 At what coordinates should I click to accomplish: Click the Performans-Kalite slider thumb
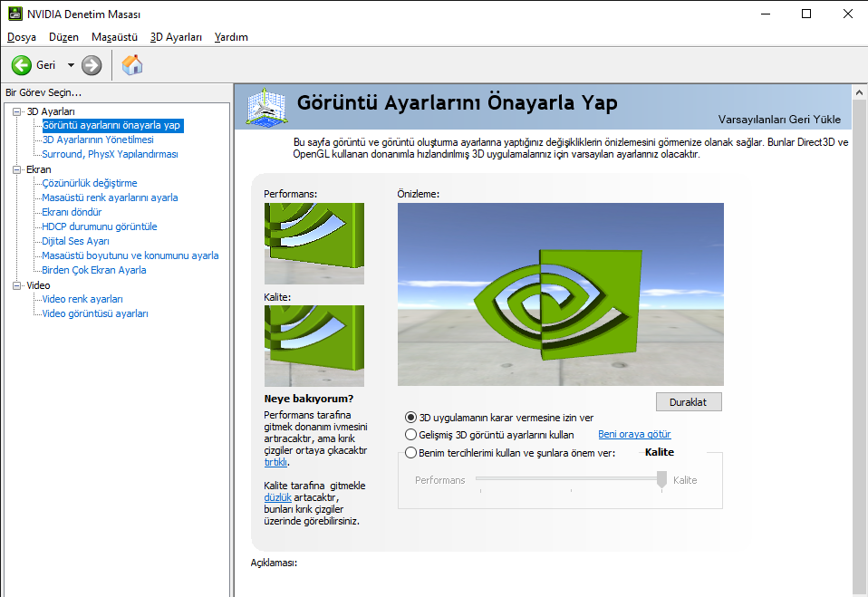pos(661,479)
